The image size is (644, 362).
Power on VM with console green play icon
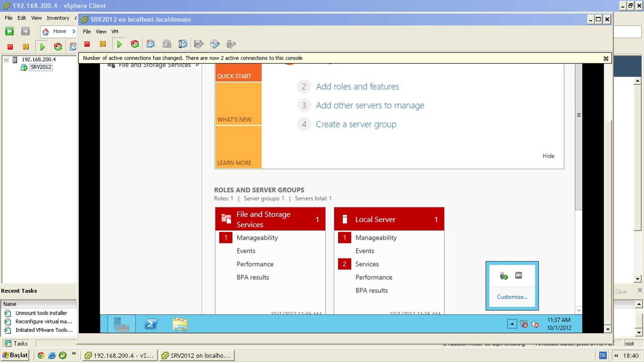pyautogui.click(x=119, y=44)
